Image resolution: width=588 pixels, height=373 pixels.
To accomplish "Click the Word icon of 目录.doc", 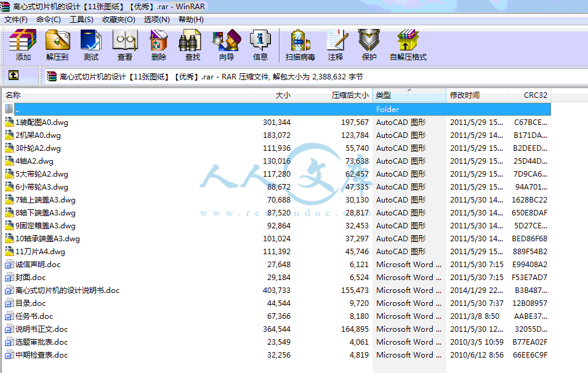I will pos(9,303).
